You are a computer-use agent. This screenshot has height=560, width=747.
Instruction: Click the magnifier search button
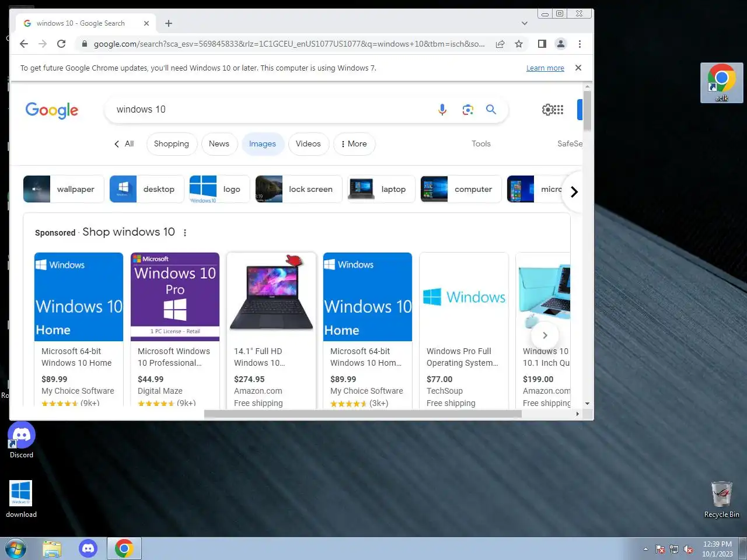(x=491, y=110)
